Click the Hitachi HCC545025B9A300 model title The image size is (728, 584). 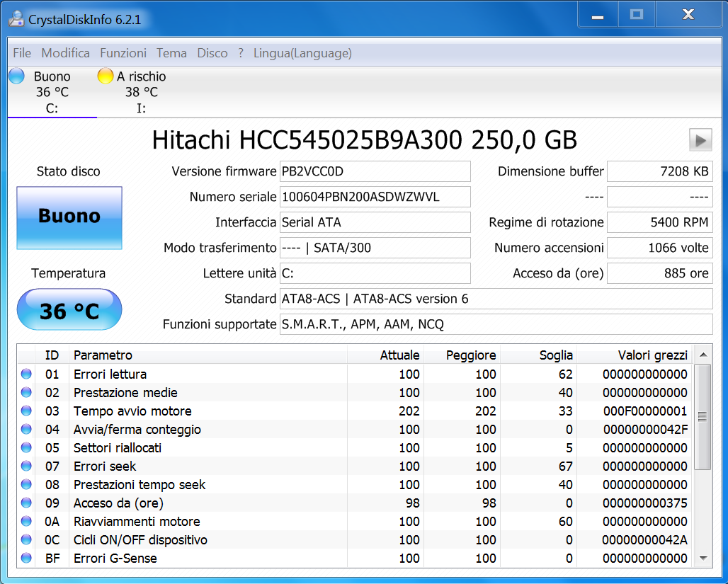click(365, 139)
